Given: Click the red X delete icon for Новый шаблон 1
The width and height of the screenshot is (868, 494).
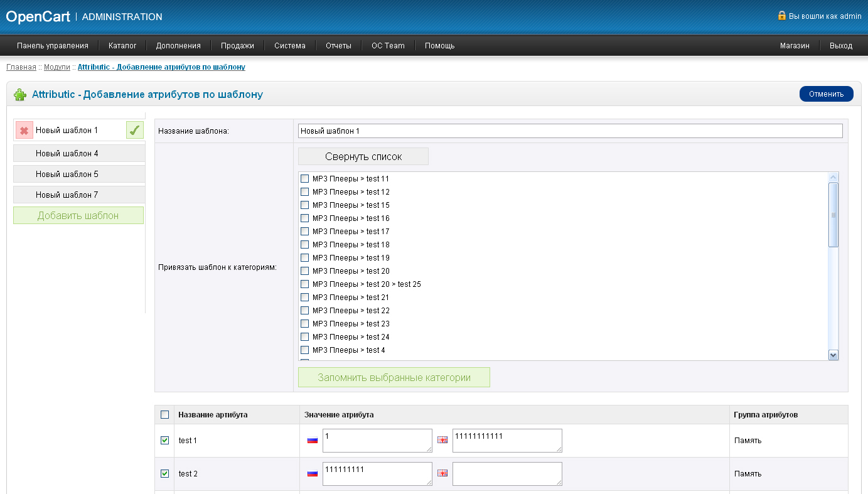Looking at the screenshot, I should [24, 131].
